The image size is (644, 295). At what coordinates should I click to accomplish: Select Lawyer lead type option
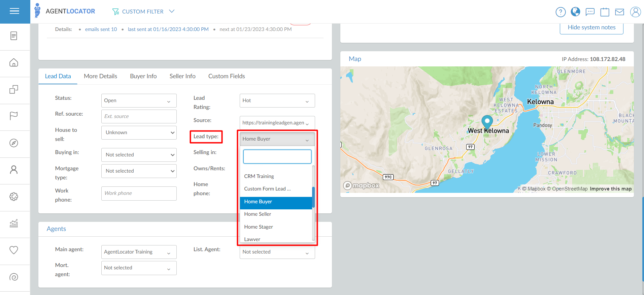(276, 239)
